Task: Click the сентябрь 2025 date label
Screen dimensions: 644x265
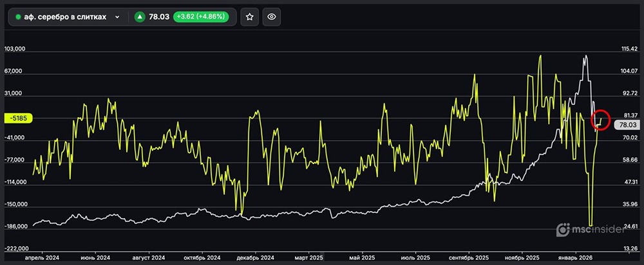Action: (469, 257)
